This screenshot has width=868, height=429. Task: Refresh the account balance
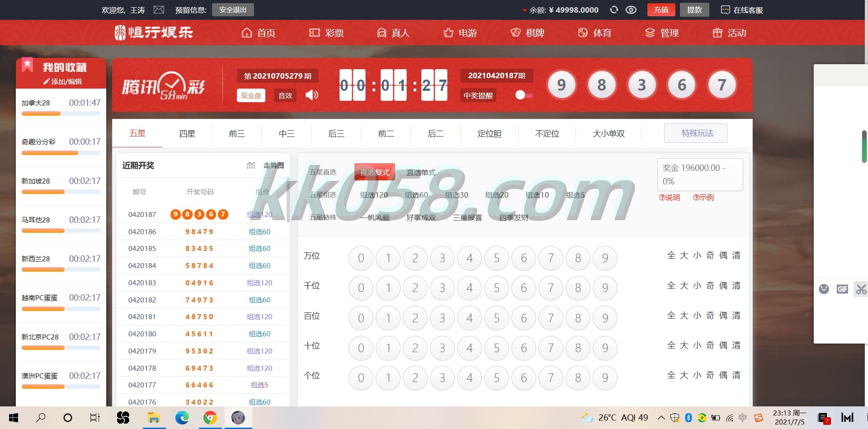(614, 9)
